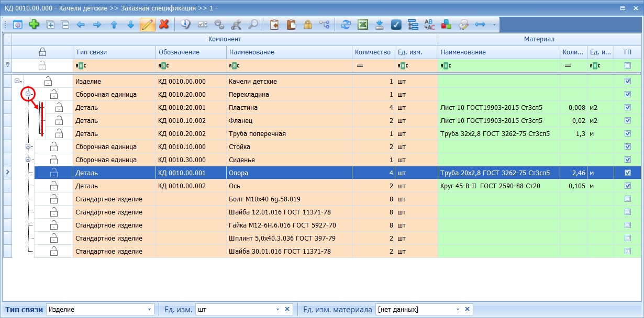Click the red X delete icon
Viewport: 644px width, 318px height.
pyautogui.click(x=164, y=25)
